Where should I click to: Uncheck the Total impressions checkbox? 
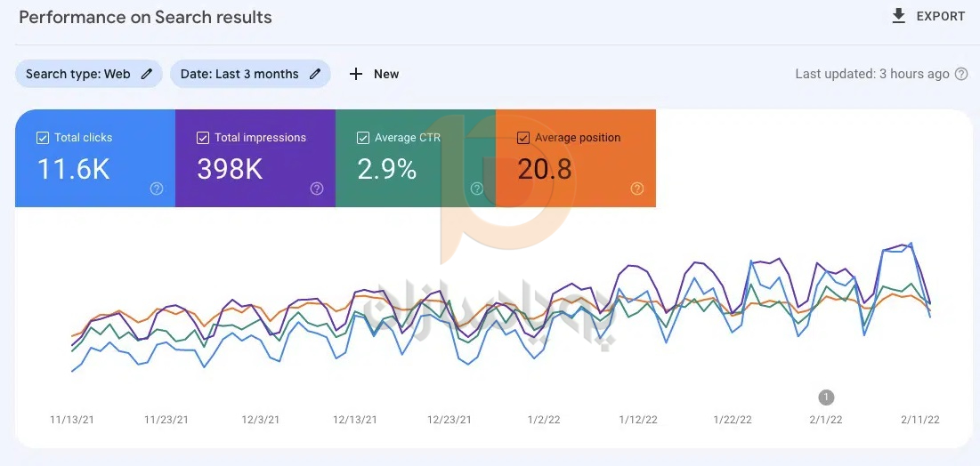click(203, 138)
